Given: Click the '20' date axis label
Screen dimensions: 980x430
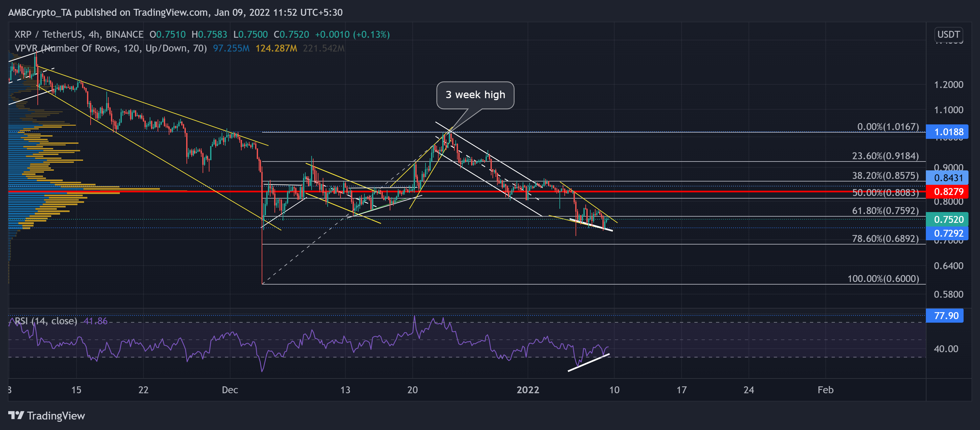Looking at the screenshot, I should [412, 390].
